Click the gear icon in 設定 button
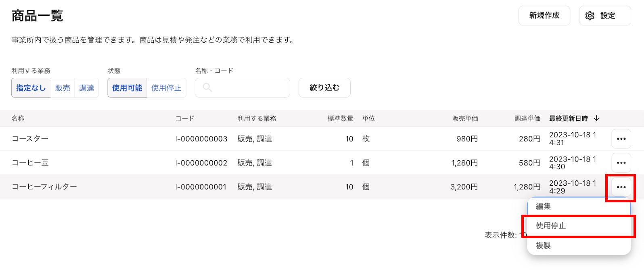The width and height of the screenshot is (644, 270). click(x=590, y=16)
